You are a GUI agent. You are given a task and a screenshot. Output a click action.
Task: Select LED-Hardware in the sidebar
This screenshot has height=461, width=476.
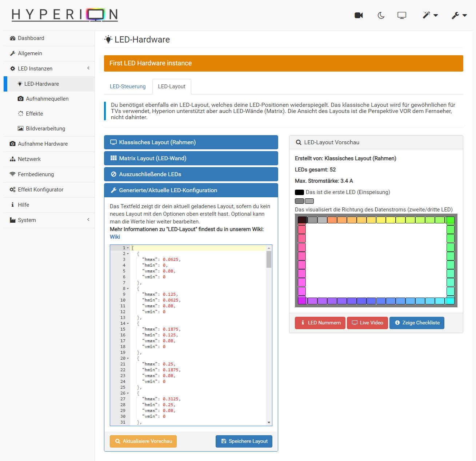click(x=49, y=84)
